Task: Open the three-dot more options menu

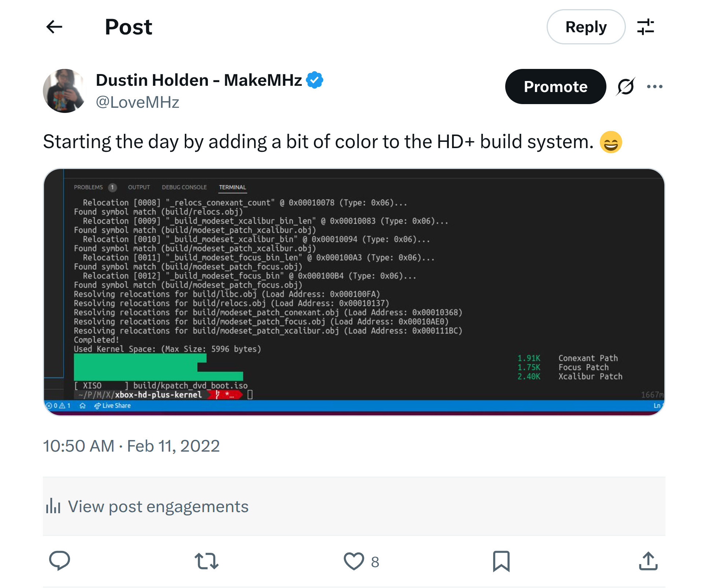Action: (655, 87)
